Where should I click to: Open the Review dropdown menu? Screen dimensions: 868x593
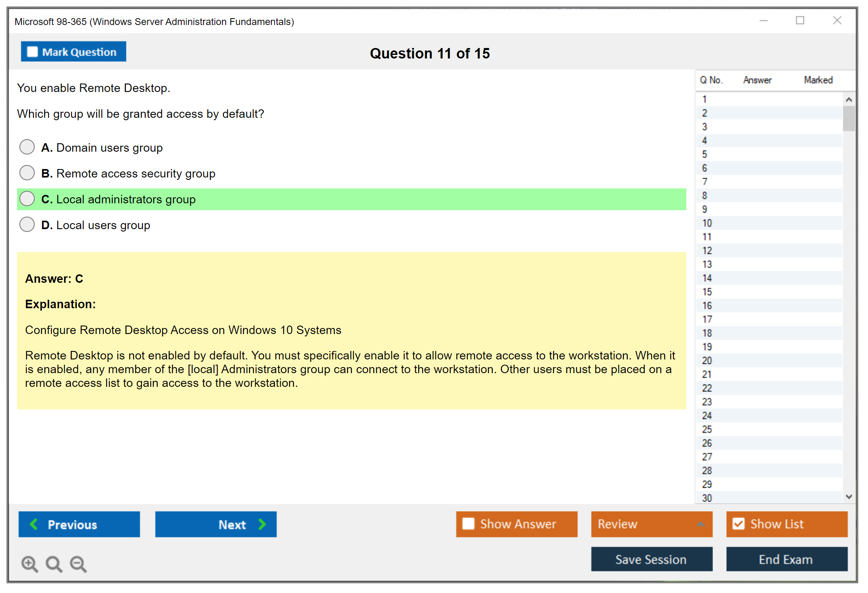point(651,524)
